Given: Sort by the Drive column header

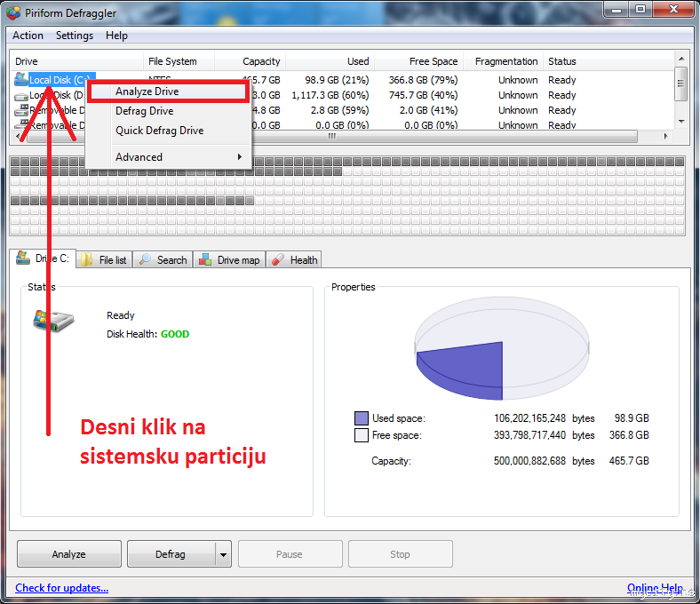Looking at the screenshot, I should [x=76, y=61].
